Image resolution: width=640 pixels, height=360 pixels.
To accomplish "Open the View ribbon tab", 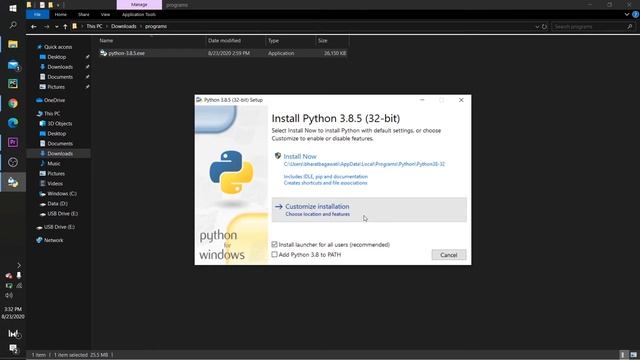I will (105, 14).
